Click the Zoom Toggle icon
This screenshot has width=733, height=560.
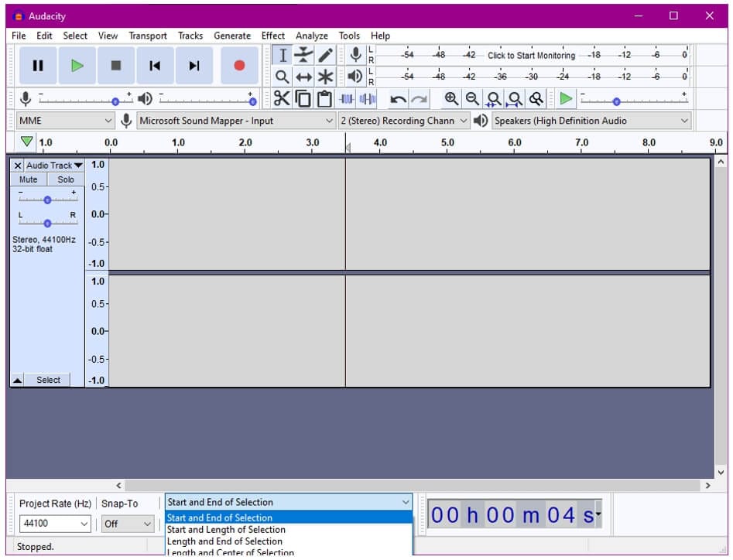[536, 98]
